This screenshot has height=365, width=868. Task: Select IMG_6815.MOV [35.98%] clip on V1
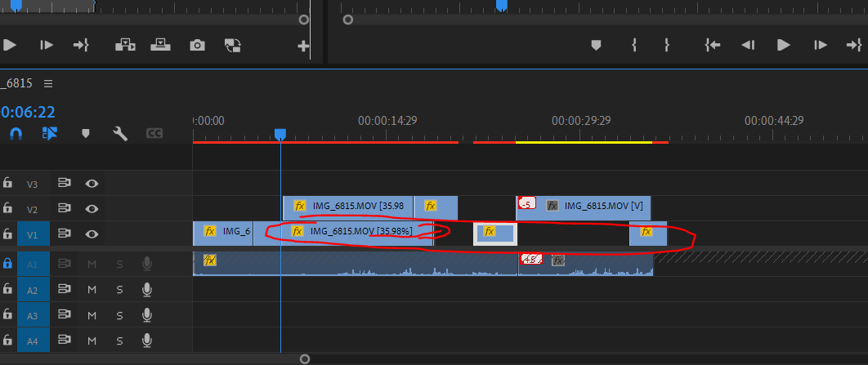(360, 232)
